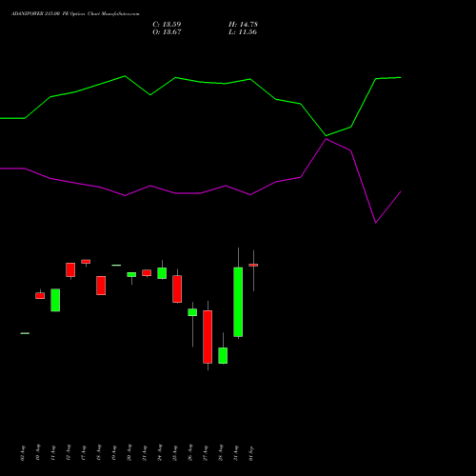Click the 18 Aug date label
Image resolution: width=476 pixels, height=476 pixels.
(x=99, y=452)
